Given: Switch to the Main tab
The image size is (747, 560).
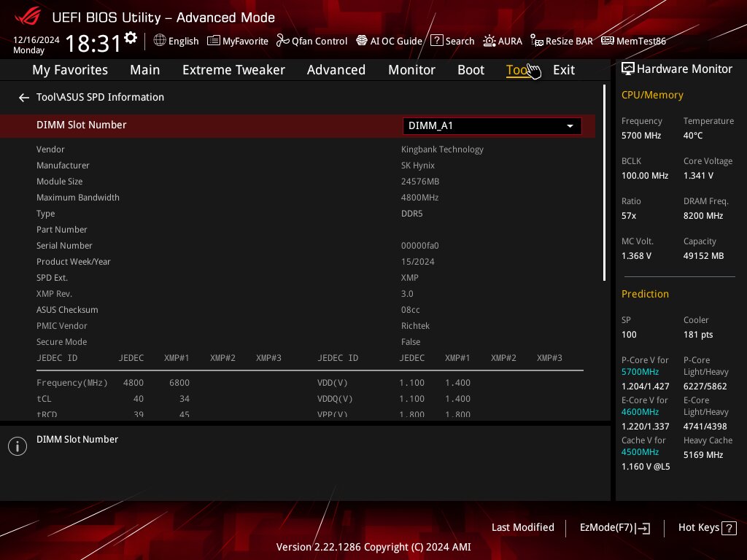Looking at the screenshot, I should pyautogui.click(x=145, y=70).
